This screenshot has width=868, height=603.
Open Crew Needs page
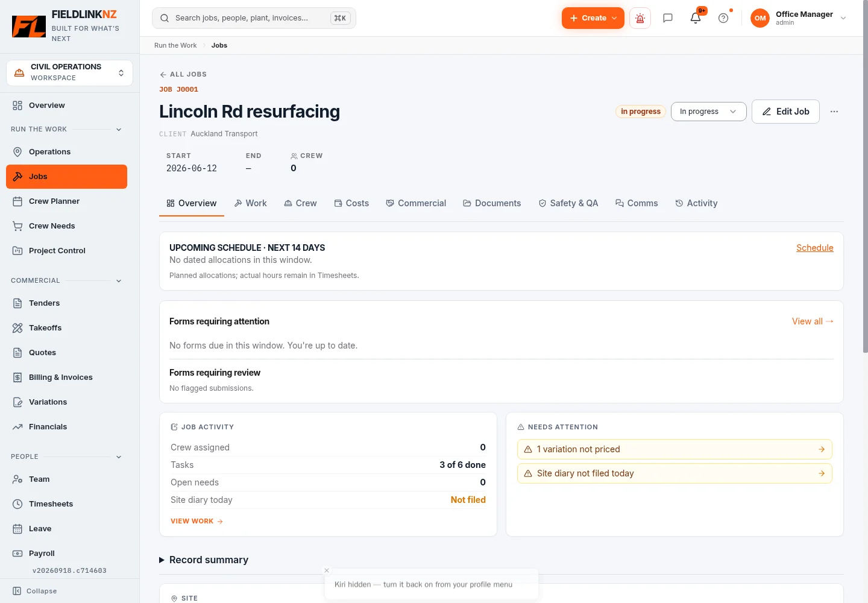[x=66, y=226]
